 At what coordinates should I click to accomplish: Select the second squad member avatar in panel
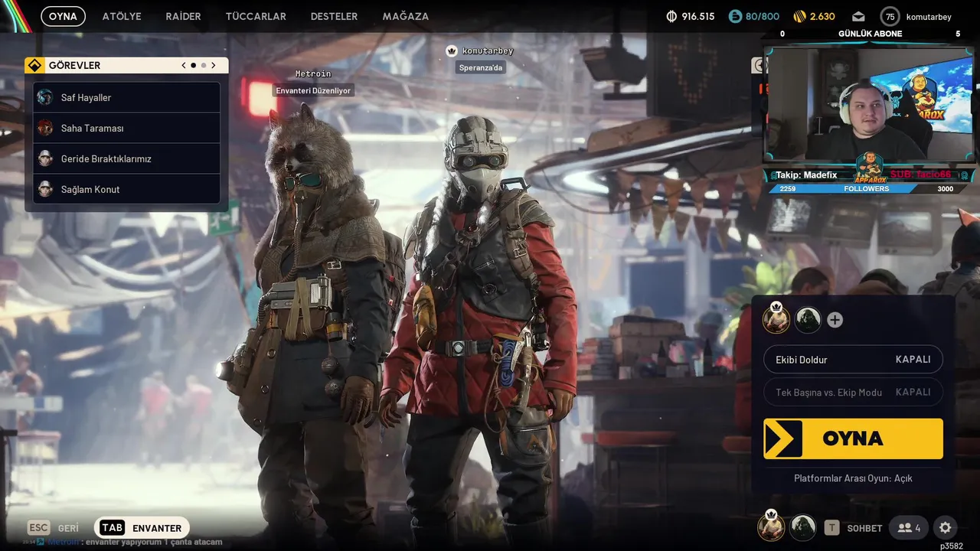(808, 320)
